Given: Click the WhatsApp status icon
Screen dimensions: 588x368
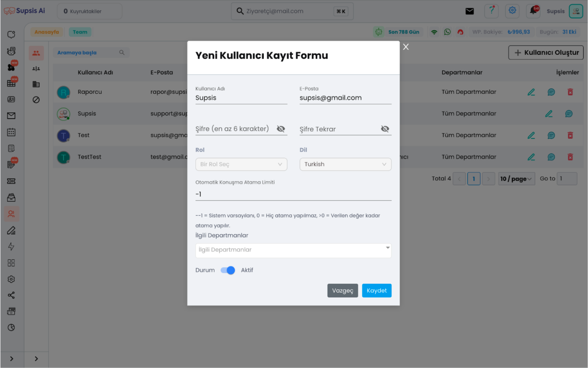Looking at the screenshot, I should point(447,32).
